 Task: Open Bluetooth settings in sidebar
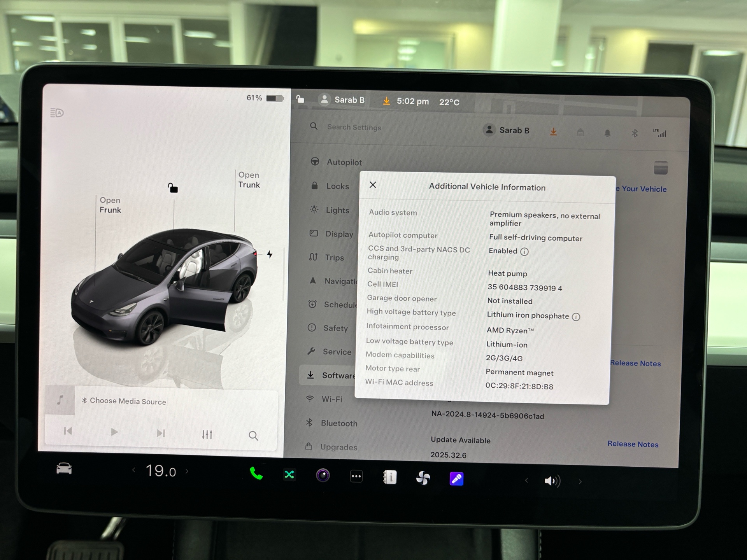(331, 423)
